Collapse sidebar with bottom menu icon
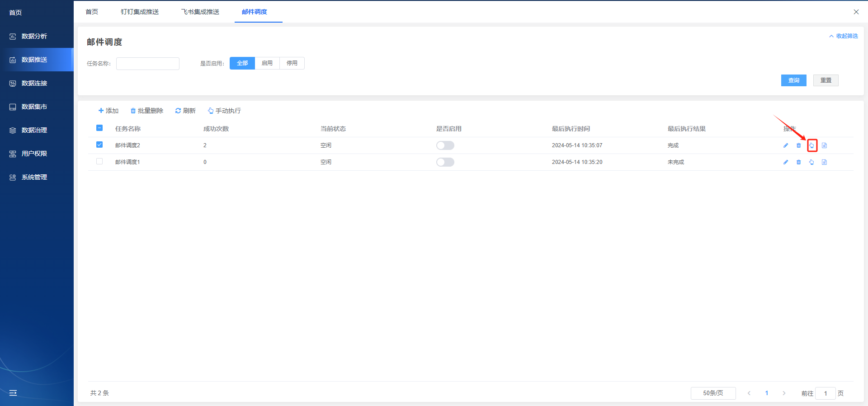This screenshot has width=868, height=406. pyautogui.click(x=13, y=393)
